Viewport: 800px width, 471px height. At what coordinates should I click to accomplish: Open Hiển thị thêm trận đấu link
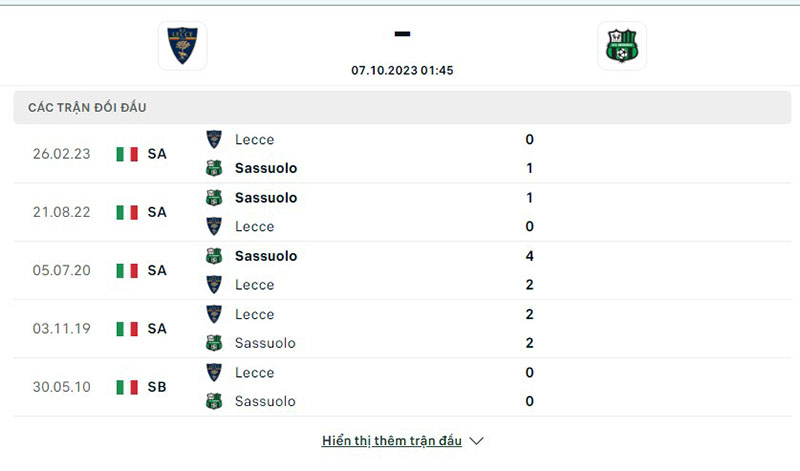[x=392, y=441]
